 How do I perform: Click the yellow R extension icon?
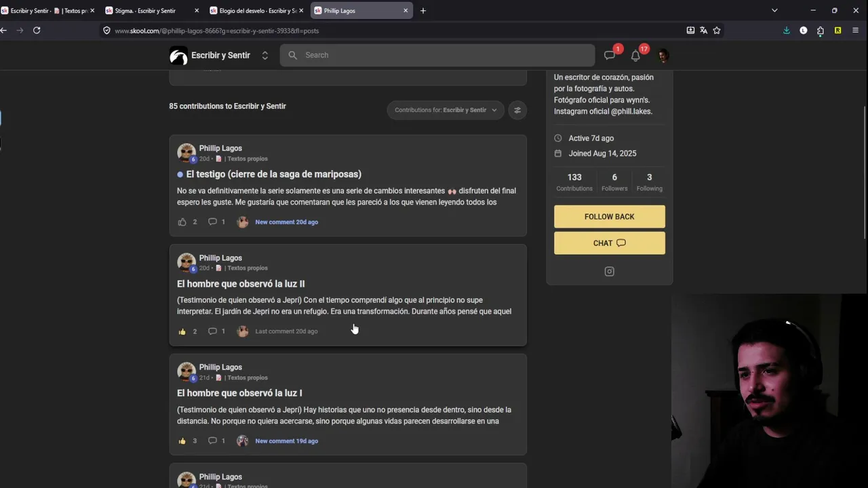pos(838,30)
